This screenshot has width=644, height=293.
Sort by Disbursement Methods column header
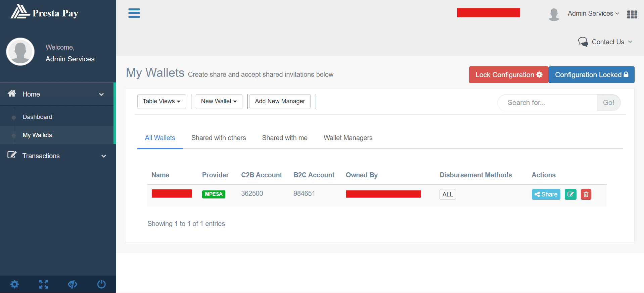coord(476,175)
